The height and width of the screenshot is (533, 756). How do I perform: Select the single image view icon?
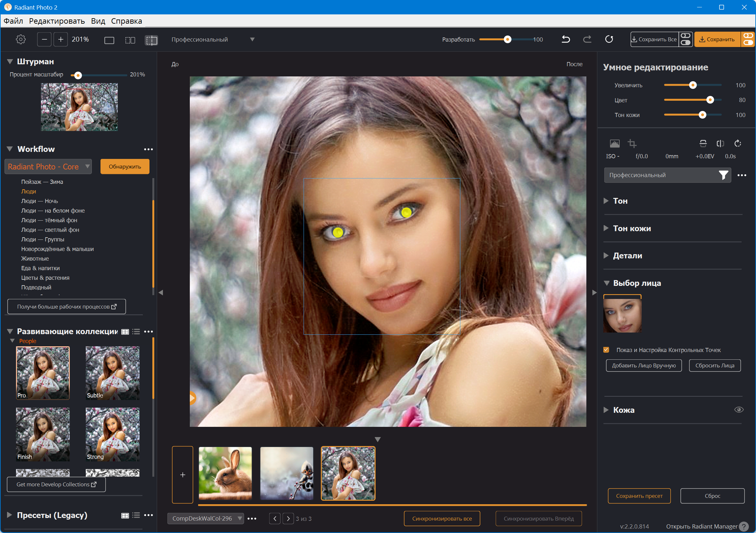(109, 40)
